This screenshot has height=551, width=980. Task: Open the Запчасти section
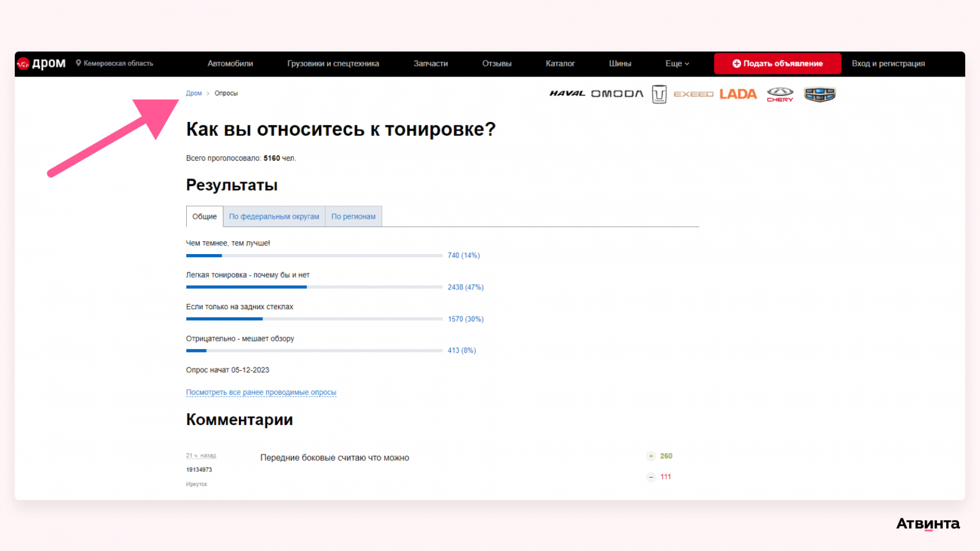[x=431, y=64]
